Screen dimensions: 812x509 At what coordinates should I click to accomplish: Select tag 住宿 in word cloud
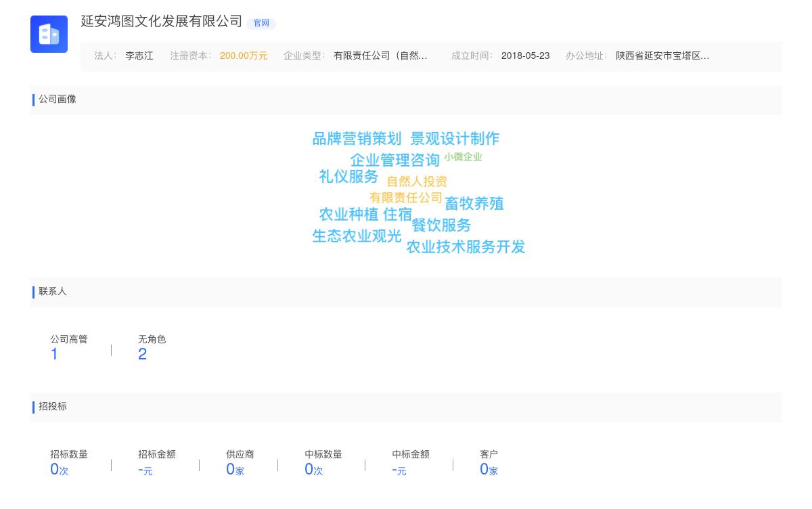point(398,215)
